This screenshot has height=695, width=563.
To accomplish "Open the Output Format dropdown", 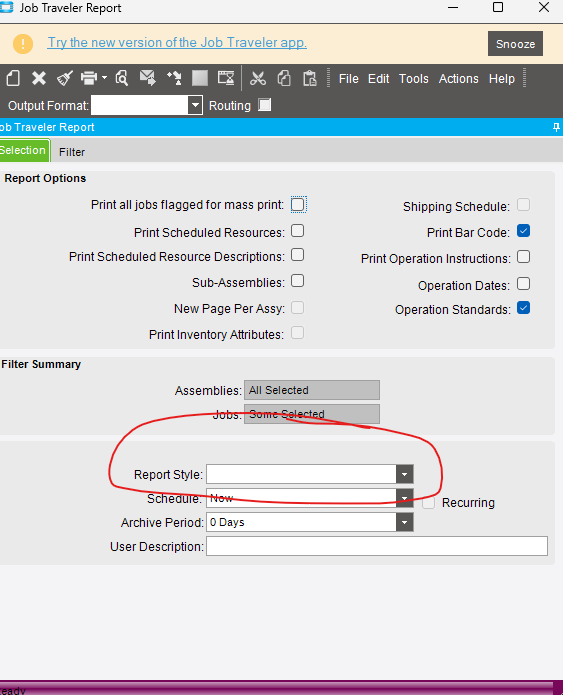I will (x=195, y=105).
